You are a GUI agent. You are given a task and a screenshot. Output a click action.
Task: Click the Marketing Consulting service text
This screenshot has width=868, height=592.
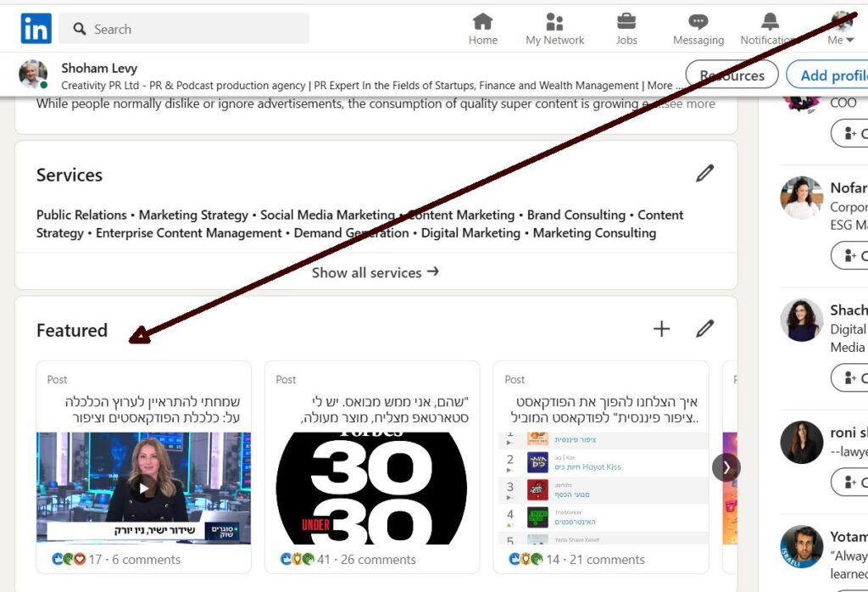594,233
